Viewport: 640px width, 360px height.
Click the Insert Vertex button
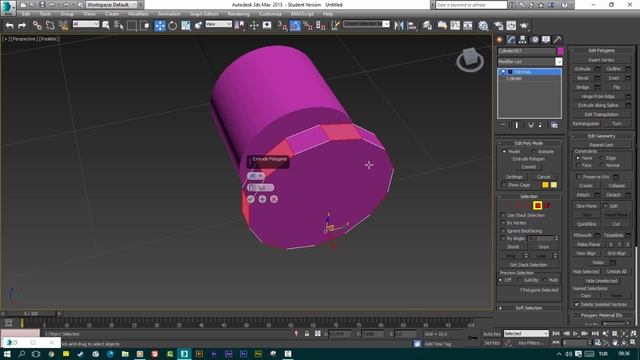(x=601, y=60)
